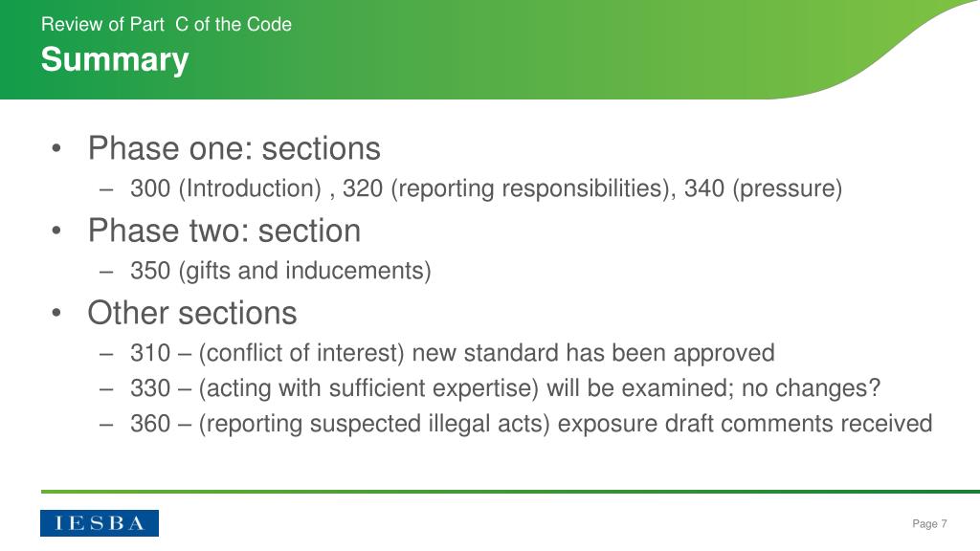Viewport: 980px width, 551px height.
Task: Click '350 (gifts and inducements)' line
Action: pos(280,271)
